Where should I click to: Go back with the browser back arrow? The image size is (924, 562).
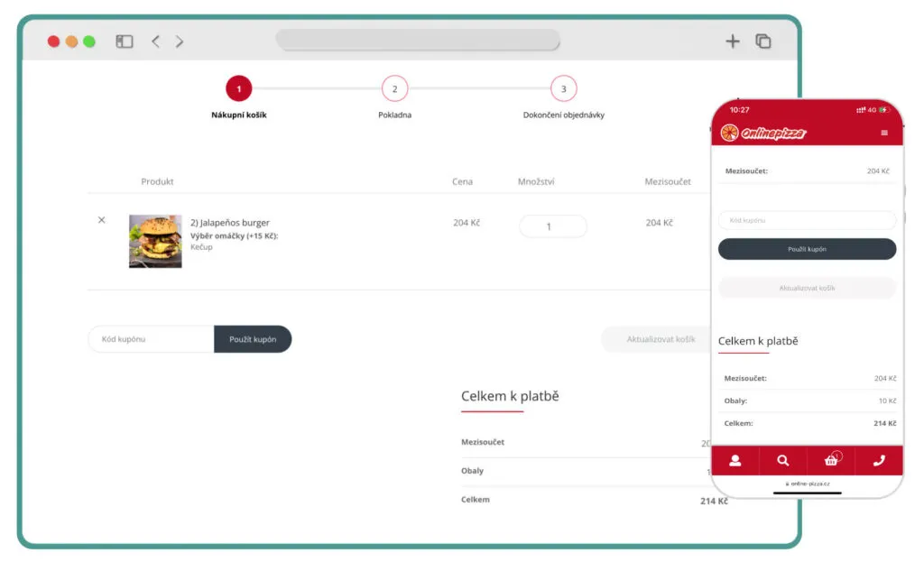[155, 41]
